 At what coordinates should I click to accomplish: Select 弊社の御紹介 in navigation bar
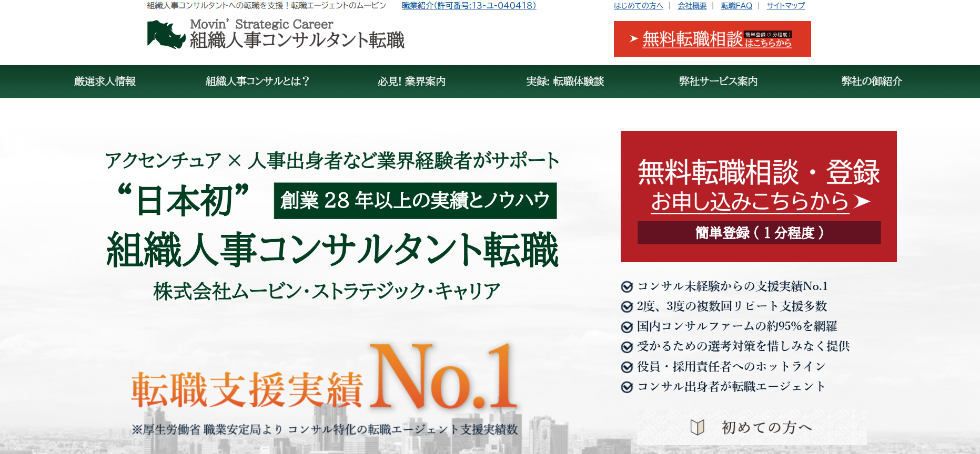[872, 81]
